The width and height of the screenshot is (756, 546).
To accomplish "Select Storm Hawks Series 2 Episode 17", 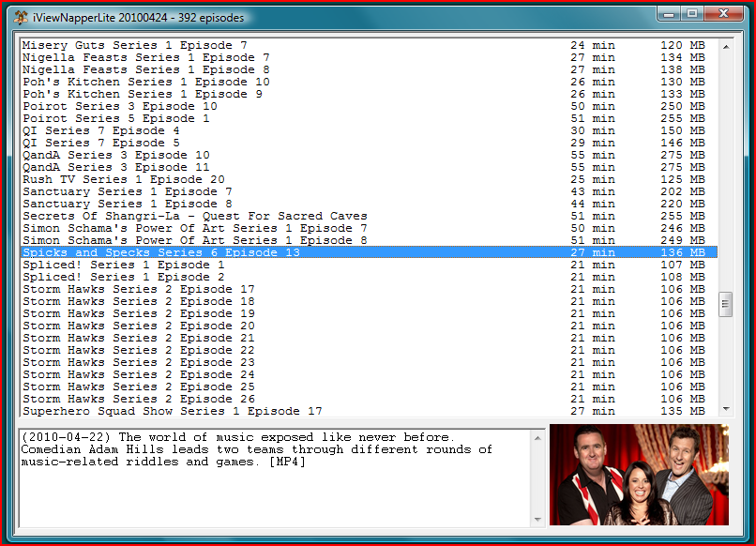I will click(370, 289).
